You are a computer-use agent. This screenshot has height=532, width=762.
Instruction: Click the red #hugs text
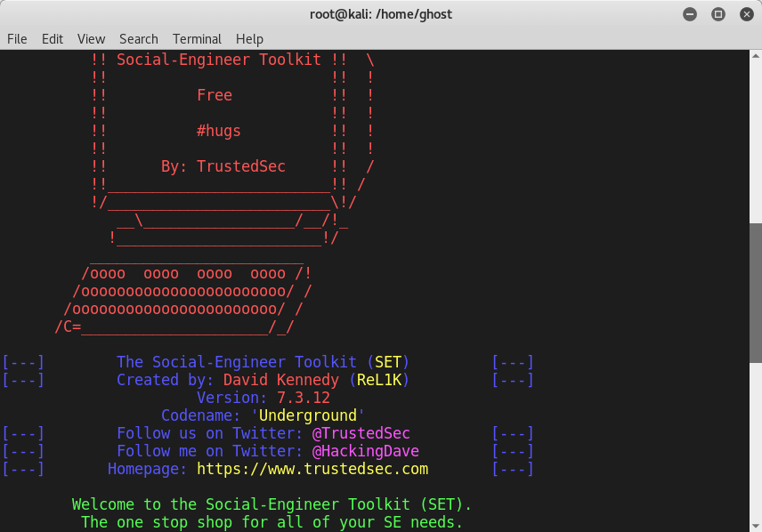[x=219, y=131]
